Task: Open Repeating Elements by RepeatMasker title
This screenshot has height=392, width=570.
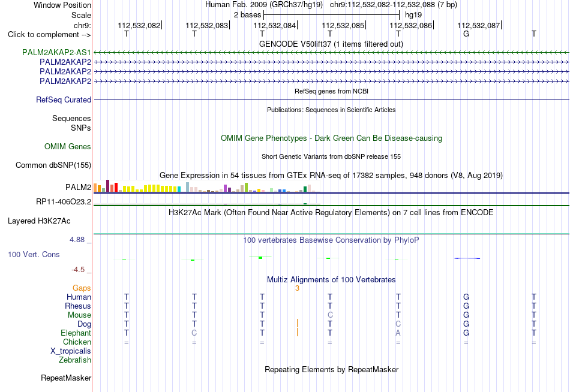Action: (331, 370)
